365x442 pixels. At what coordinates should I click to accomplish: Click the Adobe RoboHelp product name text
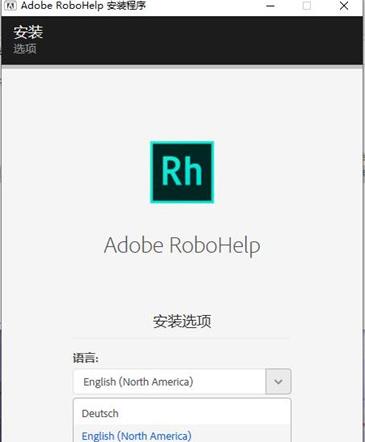click(x=182, y=246)
